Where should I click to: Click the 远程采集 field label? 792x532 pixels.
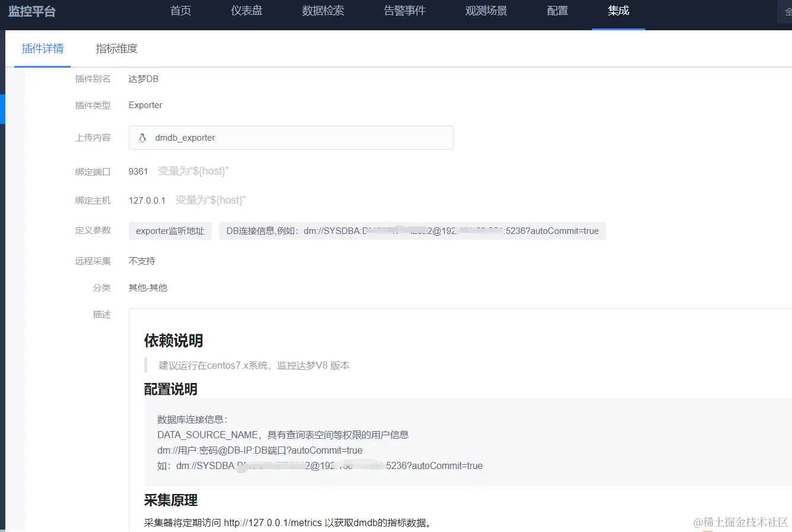pyautogui.click(x=93, y=261)
